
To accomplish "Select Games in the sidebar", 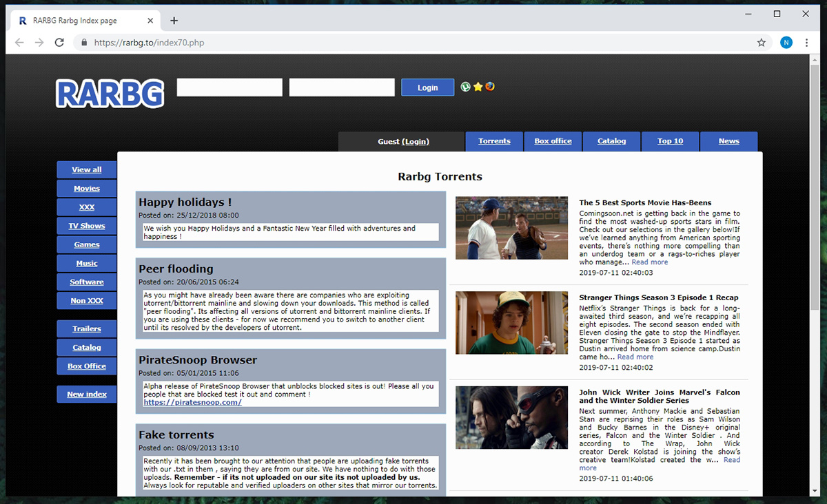I will pos(87,244).
